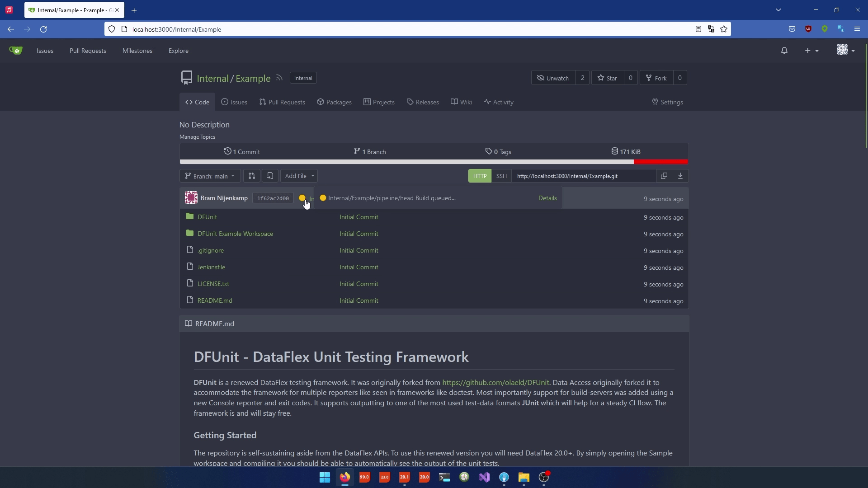Screen dimensions: 868x488
Task: Click the clone URL input field
Action: click(x=583, y=176)
